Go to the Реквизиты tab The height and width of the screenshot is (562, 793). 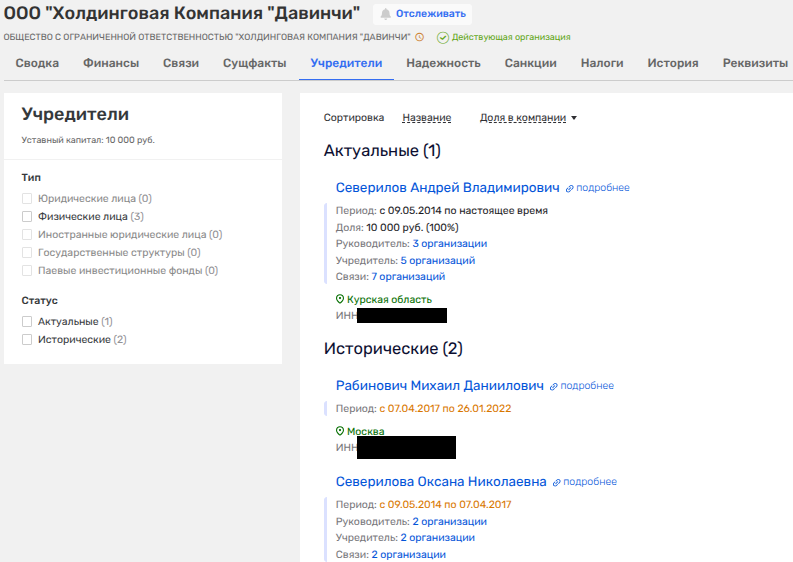[755, 63]
